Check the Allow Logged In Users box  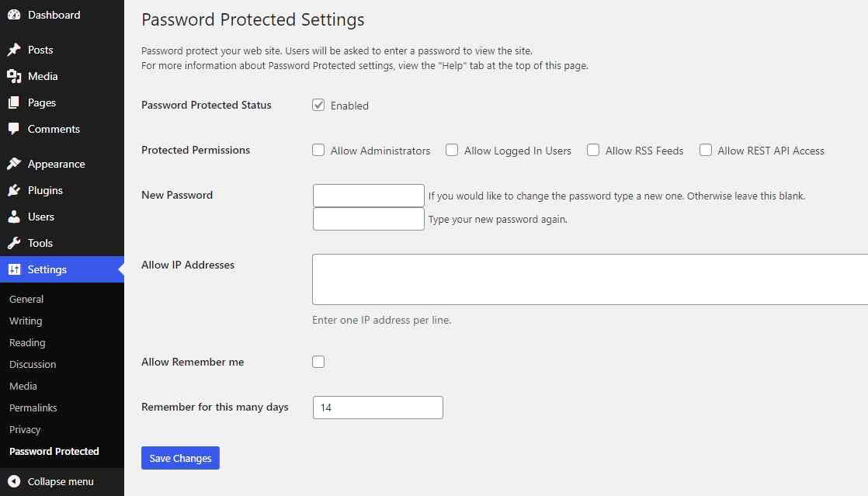pyautogui.click(x=452, y=150)
